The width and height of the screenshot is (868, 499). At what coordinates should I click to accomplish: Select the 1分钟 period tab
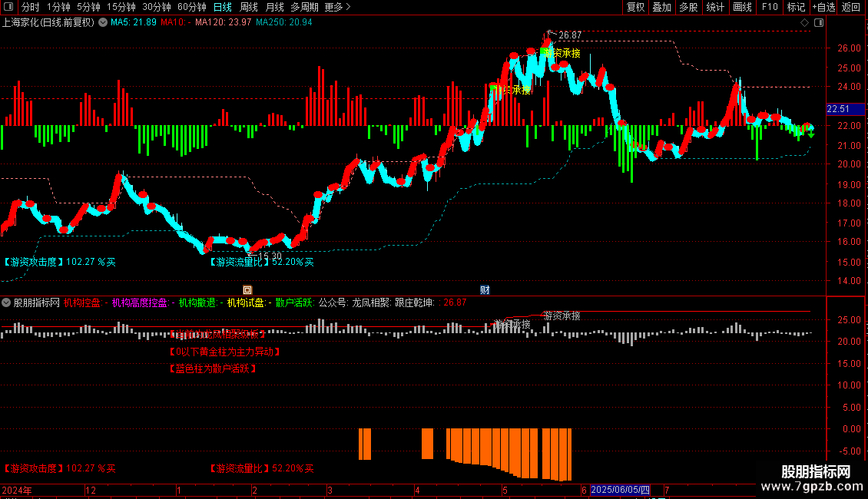pyautogui.click(x=58, y=7)
